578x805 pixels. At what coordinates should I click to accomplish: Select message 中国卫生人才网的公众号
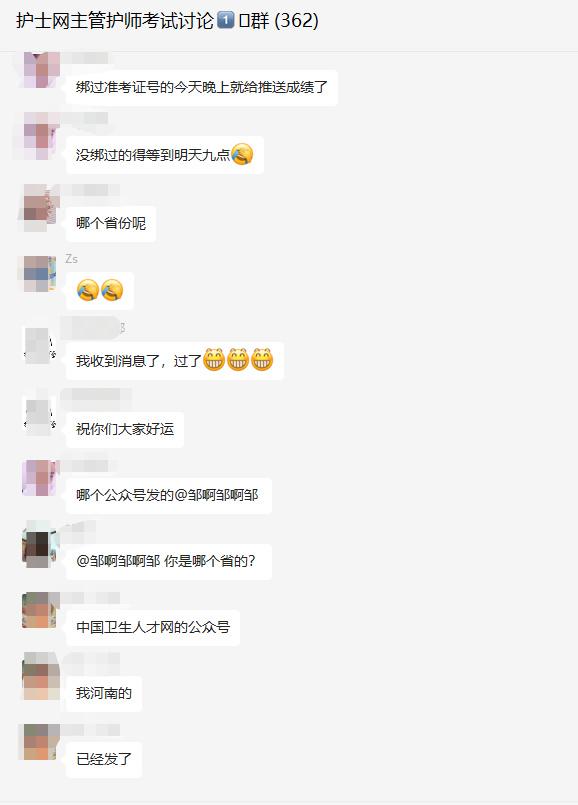pyautogui.click(x=153, y=627)
